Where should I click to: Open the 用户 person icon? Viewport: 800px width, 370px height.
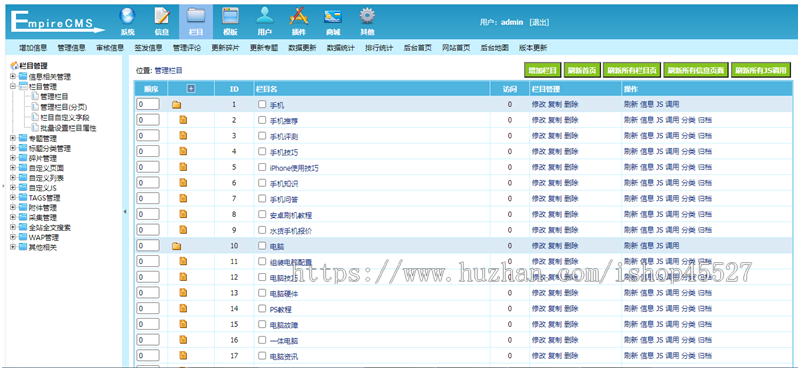(264, 16)
